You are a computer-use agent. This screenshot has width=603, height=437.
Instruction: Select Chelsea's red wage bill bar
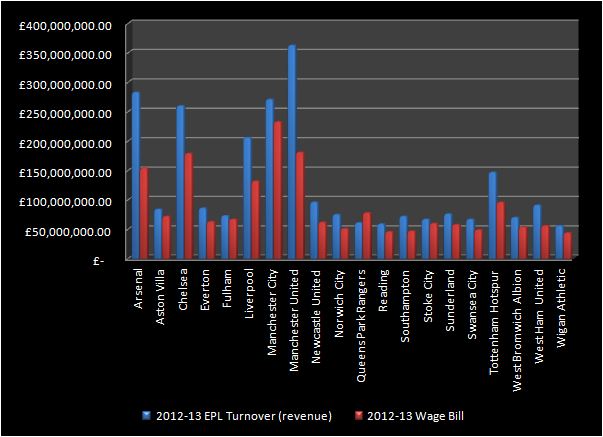pyautogui.click(x=189, y=208)
